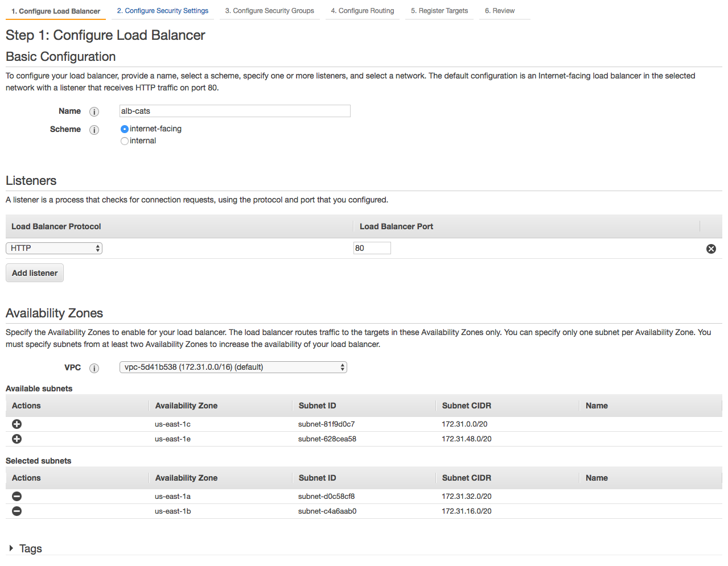
Task: Expand the Tags section
Action: pos(11,548)
